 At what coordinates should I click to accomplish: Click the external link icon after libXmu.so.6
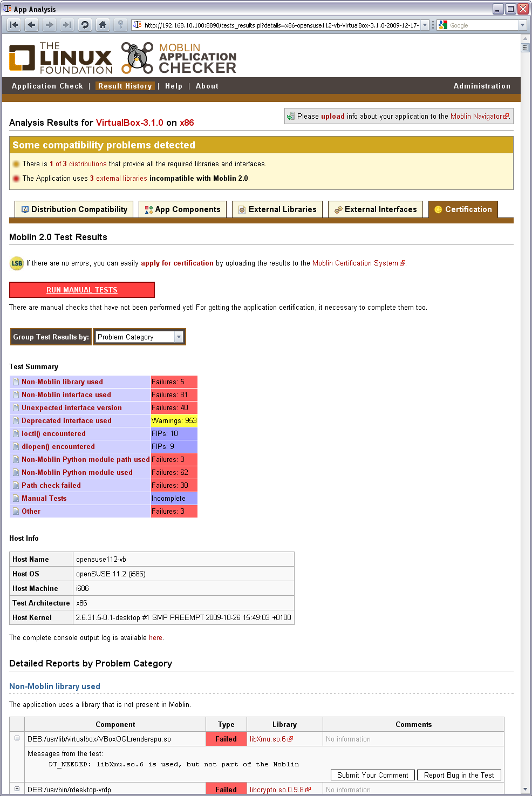click(x=290, y=739)
